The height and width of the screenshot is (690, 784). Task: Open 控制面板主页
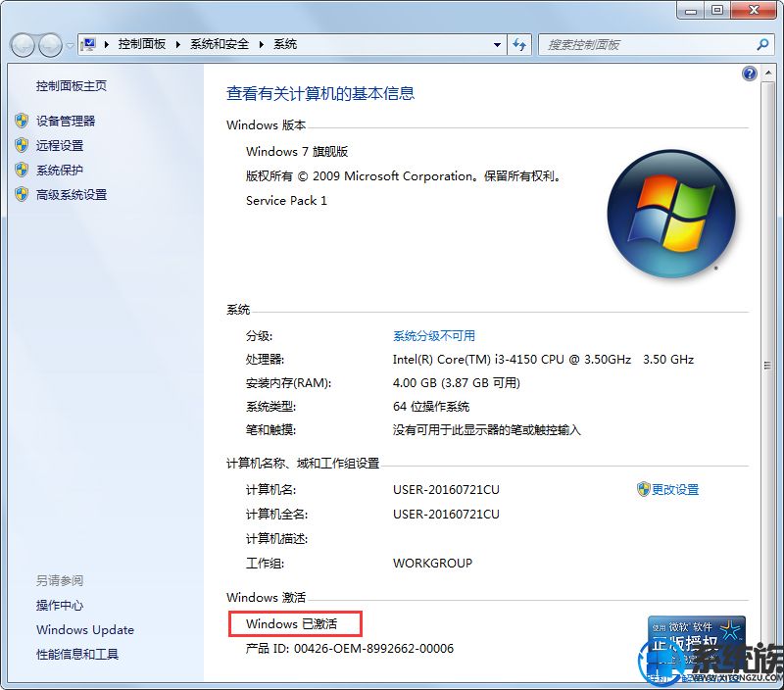pyautogui.click(x=72, y=86)
